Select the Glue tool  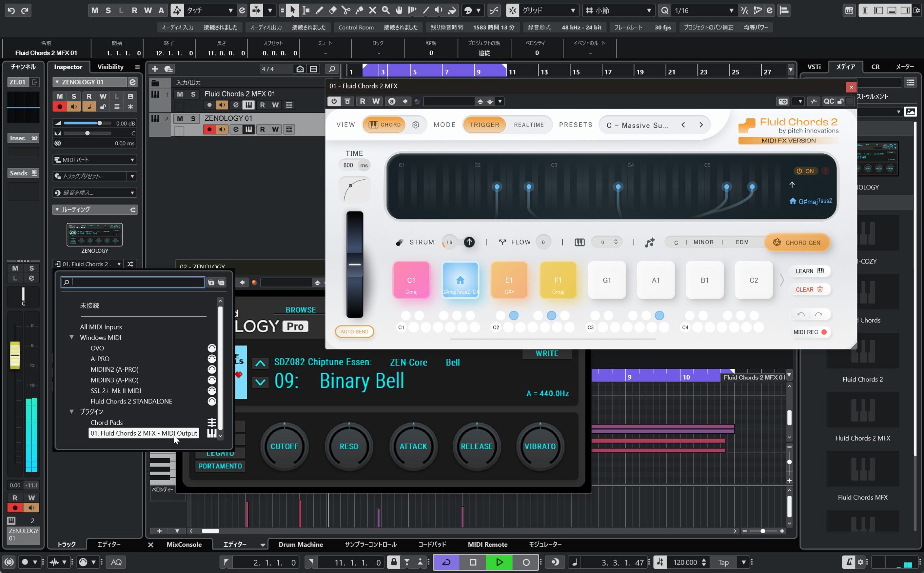tap(359, 10)
